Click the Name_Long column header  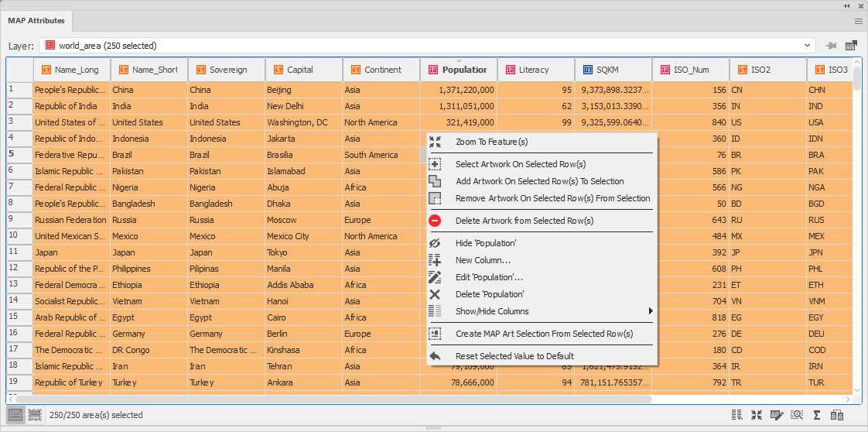point(72,70)
